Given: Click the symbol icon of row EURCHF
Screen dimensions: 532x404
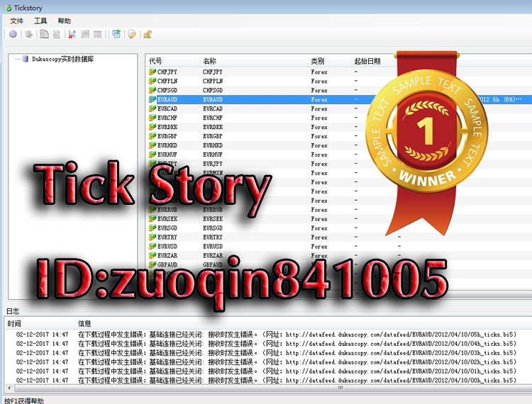Looking at the screenshot, I should (153, 118).
